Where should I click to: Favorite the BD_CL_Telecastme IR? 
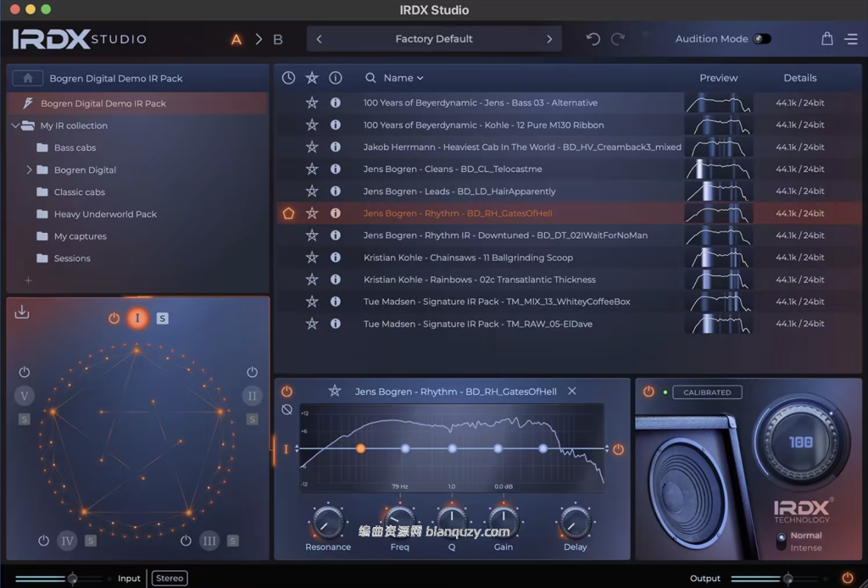coord(312,169)
